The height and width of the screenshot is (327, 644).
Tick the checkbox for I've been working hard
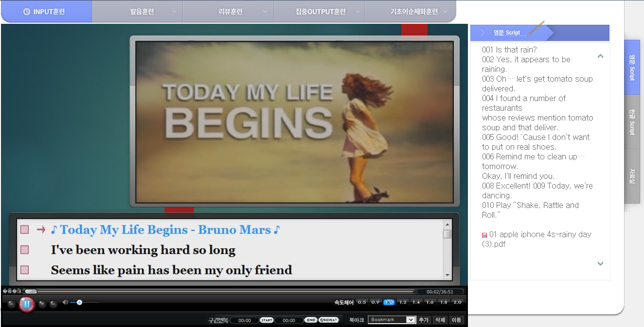coord(25,250)
